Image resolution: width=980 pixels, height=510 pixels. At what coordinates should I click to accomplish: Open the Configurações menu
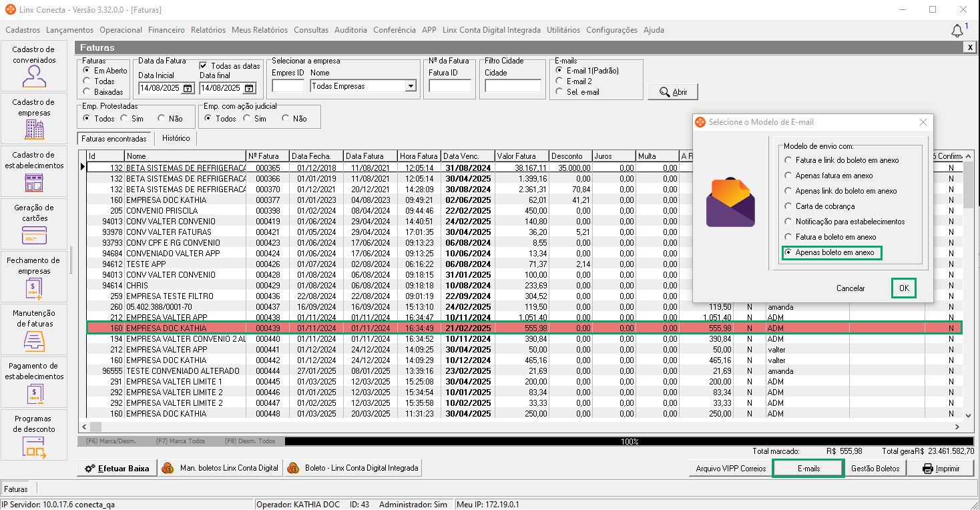coord(611,30)
